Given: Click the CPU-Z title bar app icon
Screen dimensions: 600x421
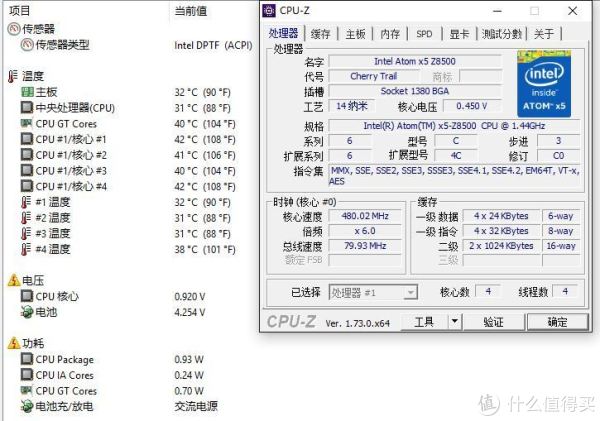Looking at the screenshot, I should [269, 11].
